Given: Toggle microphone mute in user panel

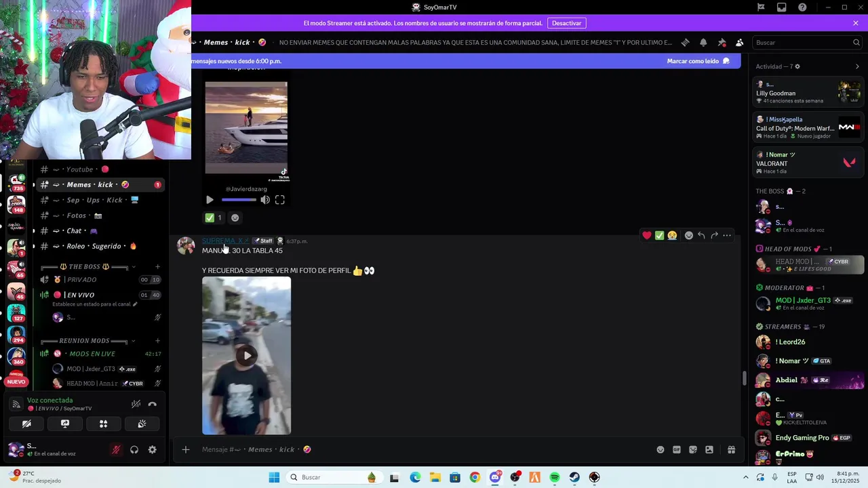Looking at the screenshot, I should 116,449.
